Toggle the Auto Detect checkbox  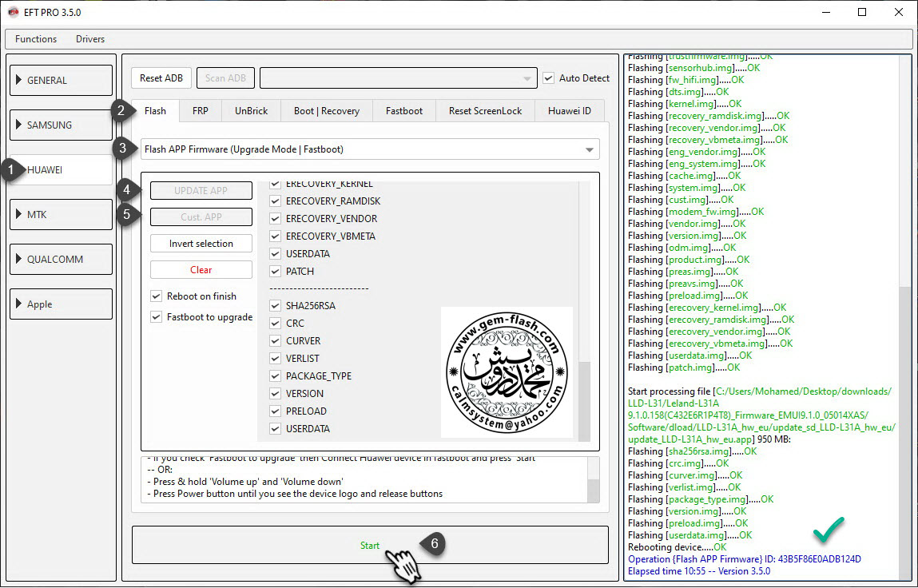(x=548, y=77)
